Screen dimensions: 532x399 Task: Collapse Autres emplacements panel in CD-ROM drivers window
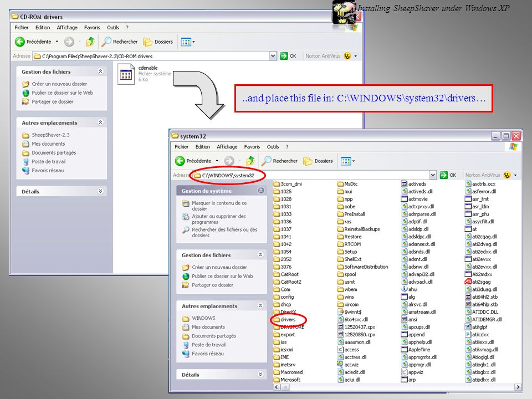coord(100,122)
